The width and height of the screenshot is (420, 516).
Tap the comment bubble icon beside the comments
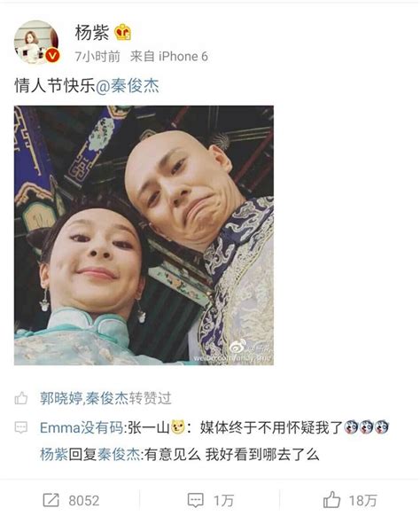[21, 428]
